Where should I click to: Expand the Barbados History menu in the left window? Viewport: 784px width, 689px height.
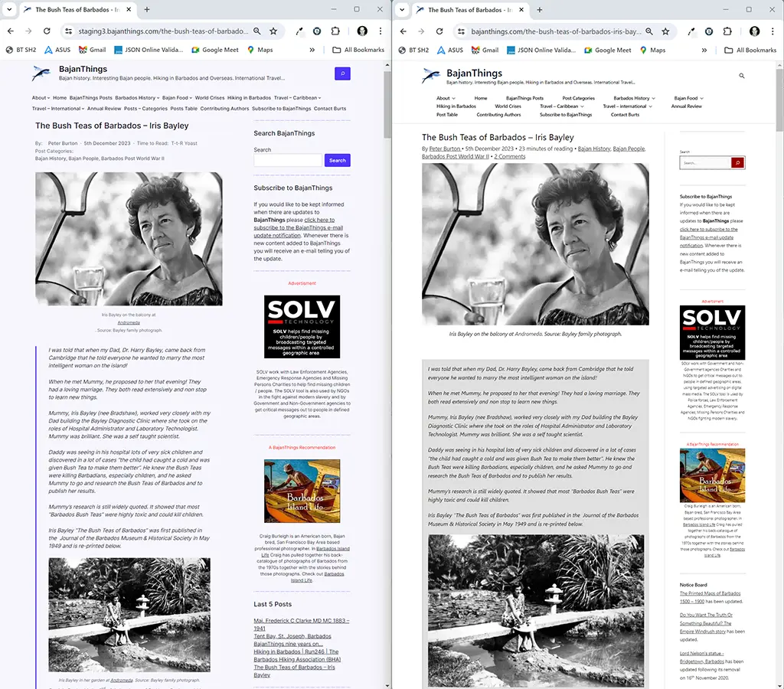137,98
